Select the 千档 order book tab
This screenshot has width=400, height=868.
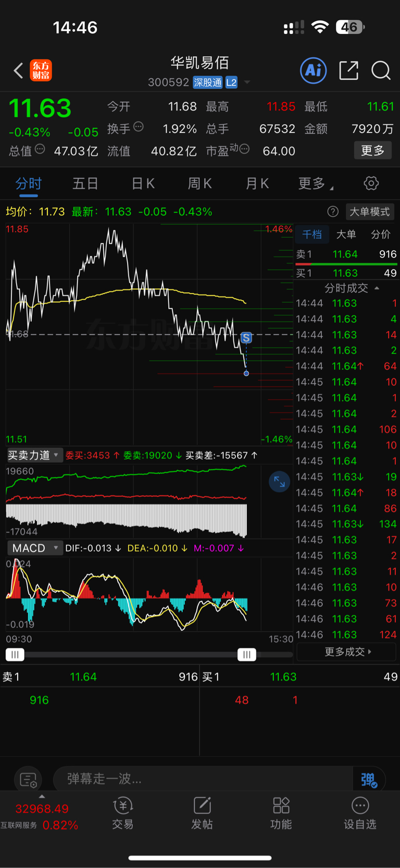point(312,235)
